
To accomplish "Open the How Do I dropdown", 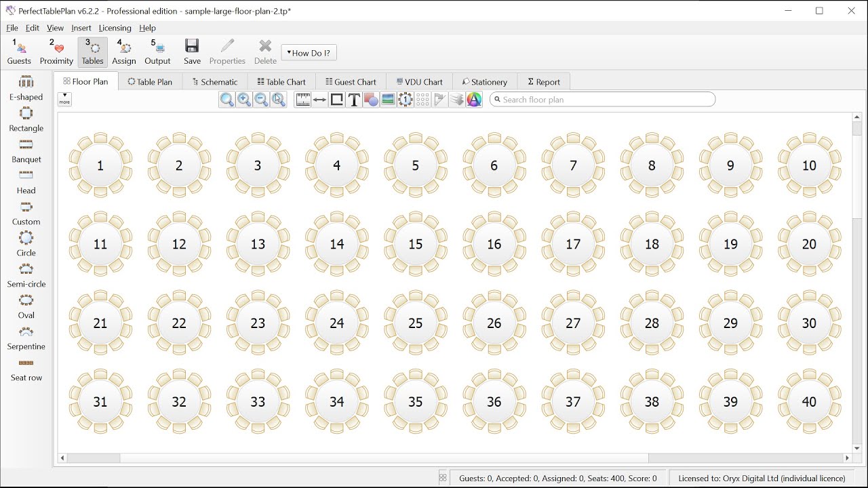I will [309, 52].
